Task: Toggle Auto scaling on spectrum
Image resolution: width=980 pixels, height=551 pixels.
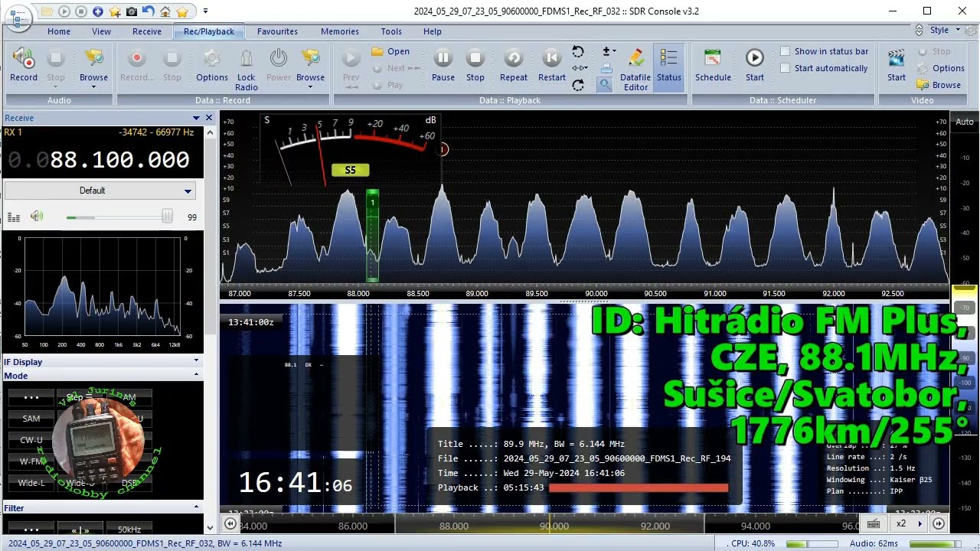Action: point(964,122)
